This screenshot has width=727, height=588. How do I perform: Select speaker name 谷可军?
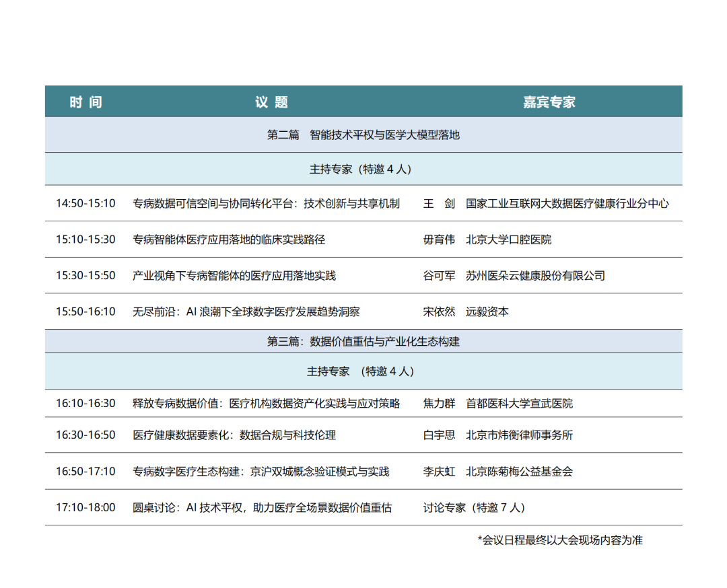coord(439,276)
